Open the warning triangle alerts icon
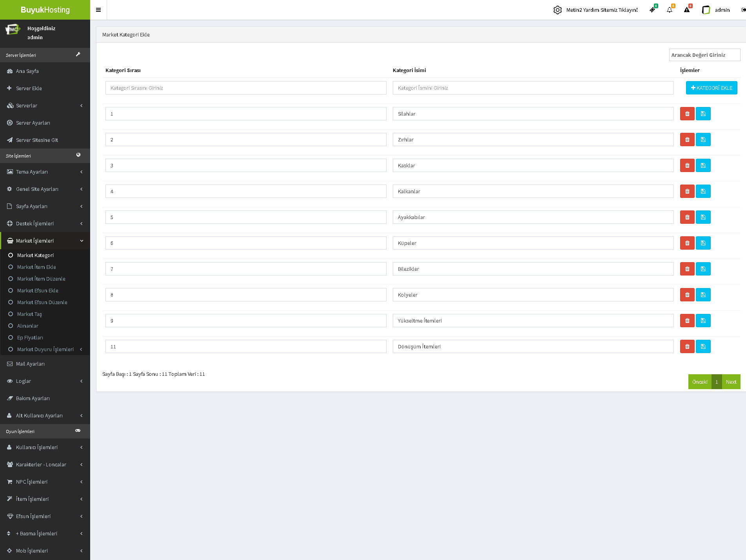This screenshot has width=746, height=560. tap(687, 10)
